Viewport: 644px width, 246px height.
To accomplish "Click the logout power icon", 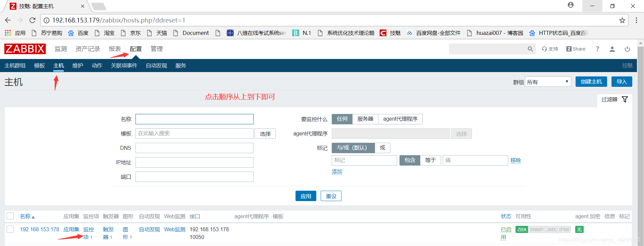I will 627,49.
